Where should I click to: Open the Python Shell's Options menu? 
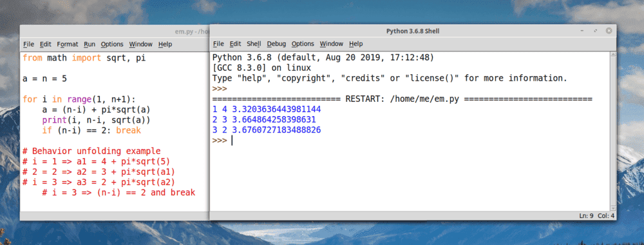pos(303,44)
